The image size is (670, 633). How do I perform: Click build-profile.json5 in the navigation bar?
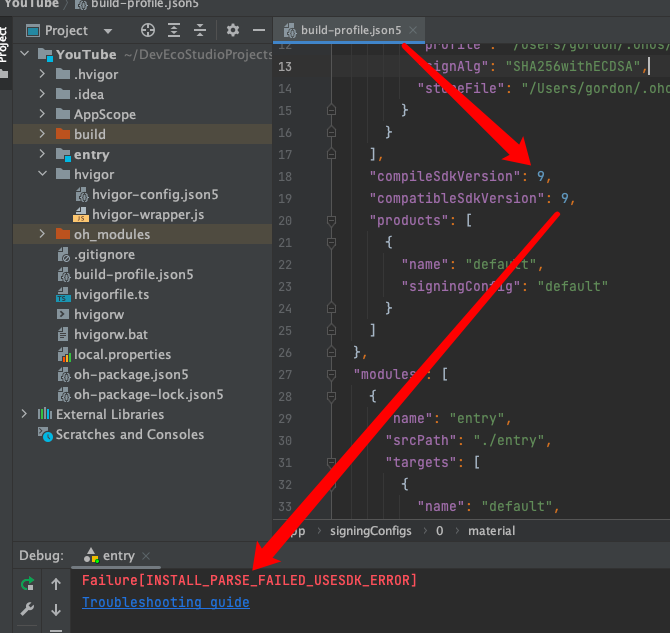138,4
